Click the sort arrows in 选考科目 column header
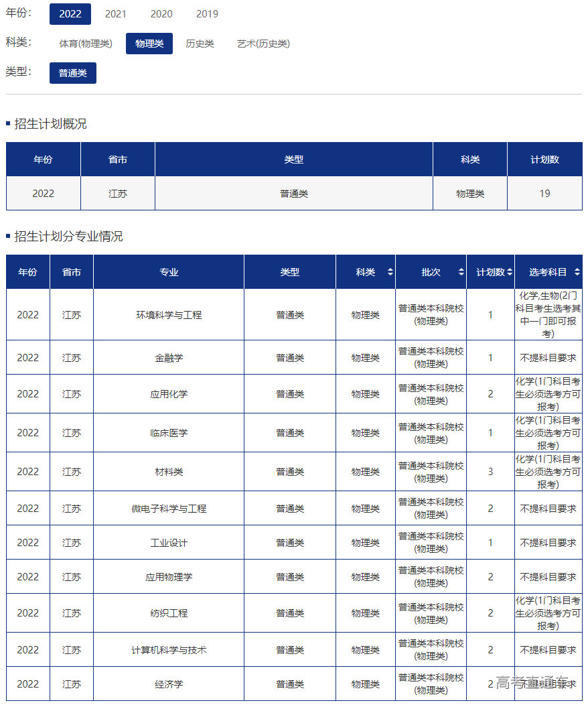The height and width of the screenshot is (709, 588). tap(577, 272)
